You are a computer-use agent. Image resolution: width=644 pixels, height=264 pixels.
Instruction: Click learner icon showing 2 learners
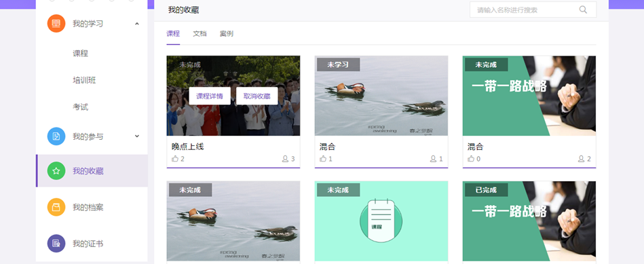pyautogui.click(x=581, y=159)
